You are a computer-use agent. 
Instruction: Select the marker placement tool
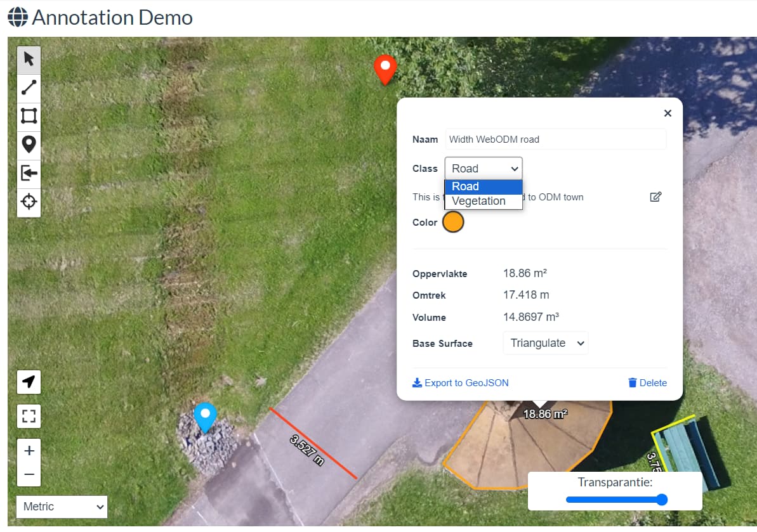29,145
